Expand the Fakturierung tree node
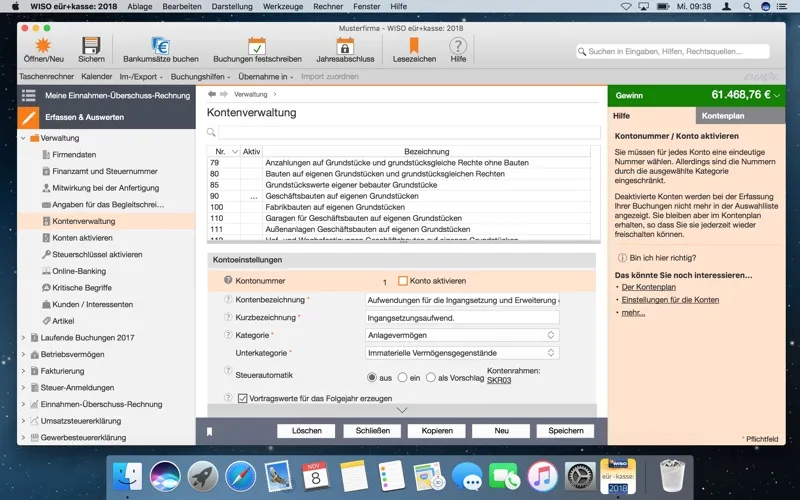This screenshot has height=500, width=800. point(23,371)
